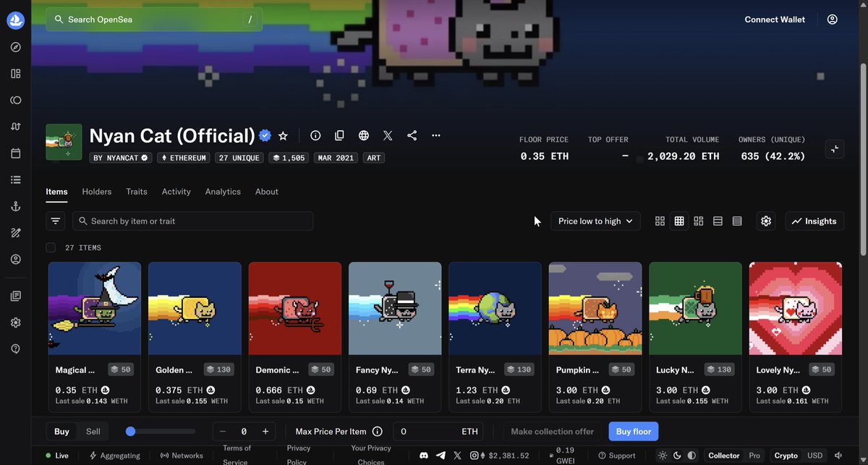Open the more options ellipsis menu

point(436,135)
